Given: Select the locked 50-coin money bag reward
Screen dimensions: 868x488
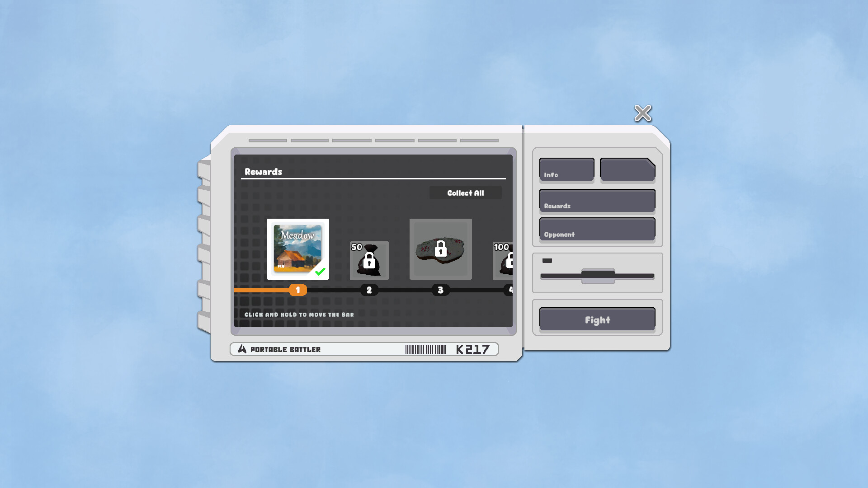Looking at the screenshot, I should 369,261.
